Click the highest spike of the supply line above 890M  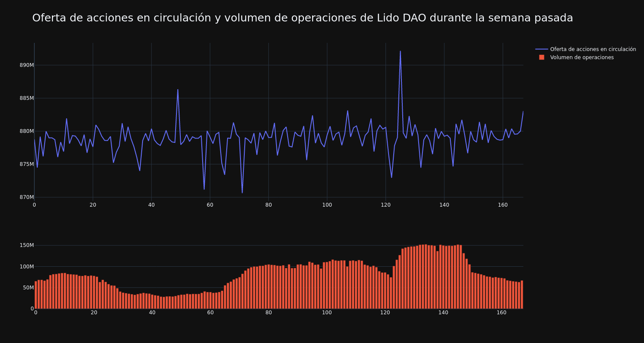[400, 51]
